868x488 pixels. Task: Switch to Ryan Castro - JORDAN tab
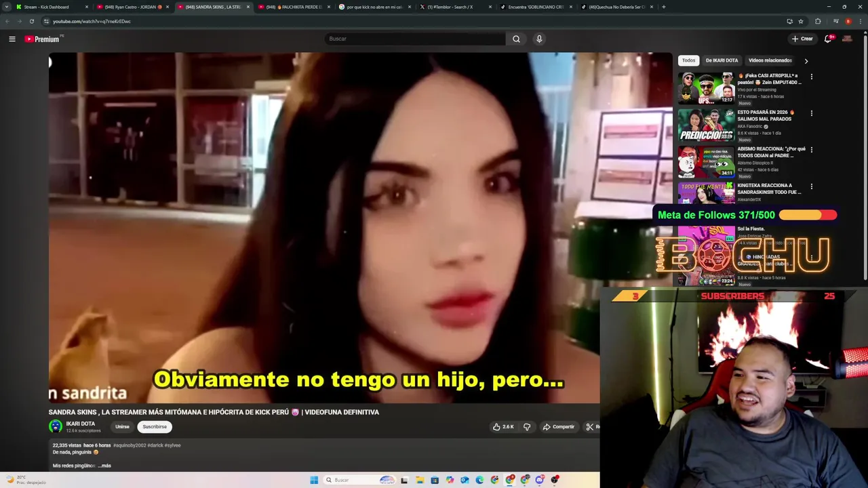[x=132, y=7]
